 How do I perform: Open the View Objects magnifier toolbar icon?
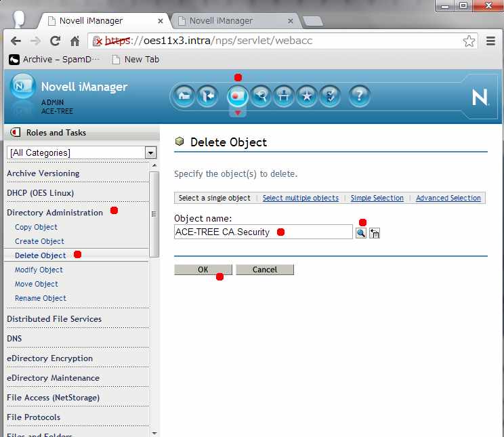261,96
